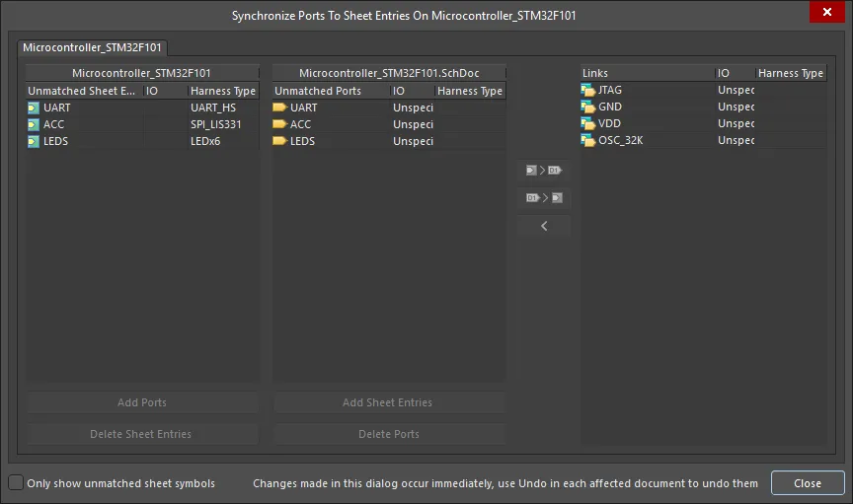
Task: Select the ACC unmatched sheet entry row
Action: click(x=142, y=124)
